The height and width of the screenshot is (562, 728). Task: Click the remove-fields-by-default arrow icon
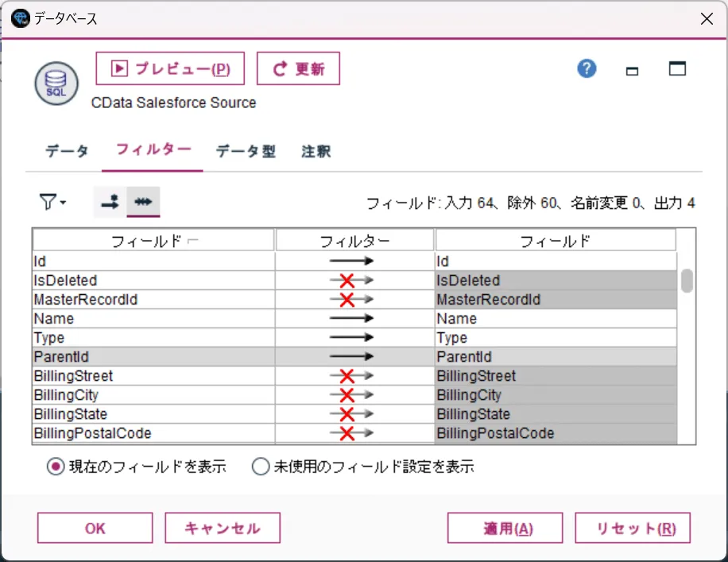pos(110,202)
